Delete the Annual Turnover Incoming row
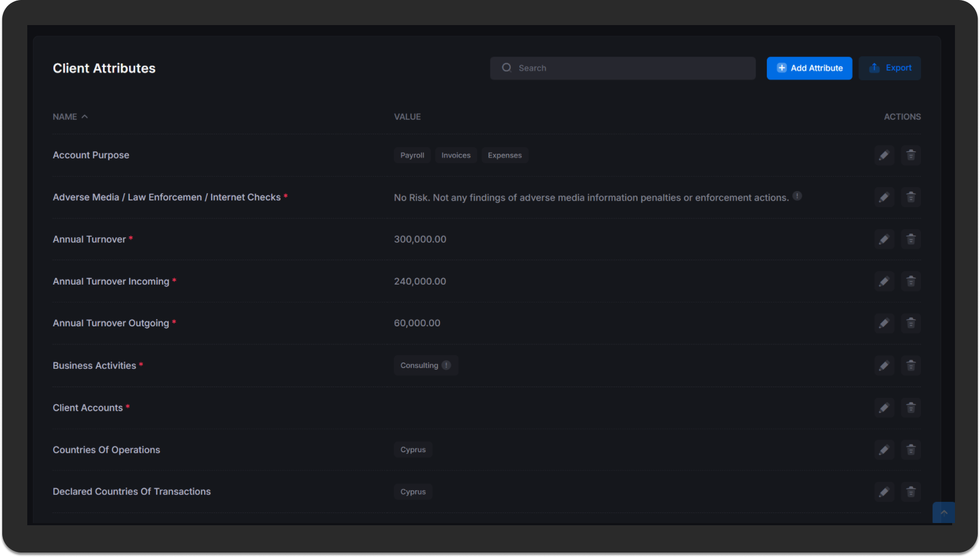Viewport: 980px width, 557px height. (x=910, y=281)
